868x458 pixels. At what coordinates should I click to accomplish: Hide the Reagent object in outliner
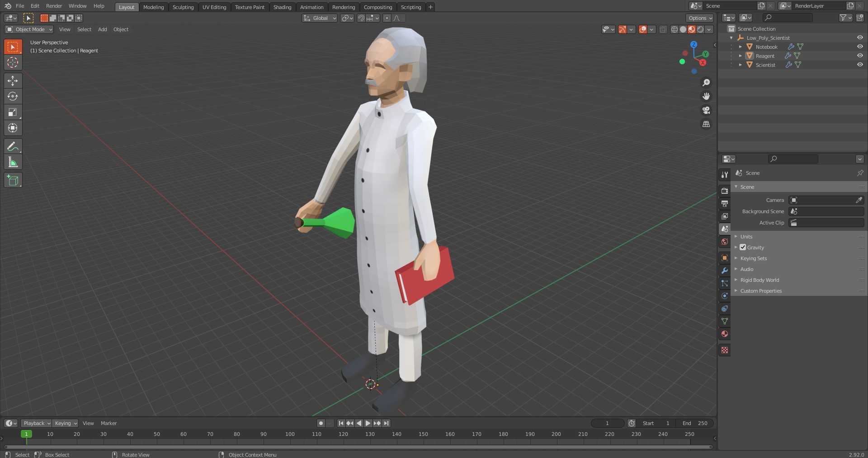click(860, 56)
